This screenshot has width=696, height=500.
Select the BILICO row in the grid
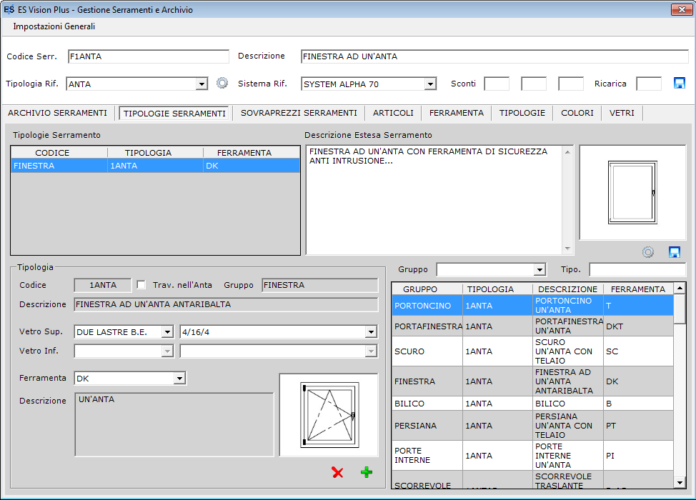(x=533, y=404)
